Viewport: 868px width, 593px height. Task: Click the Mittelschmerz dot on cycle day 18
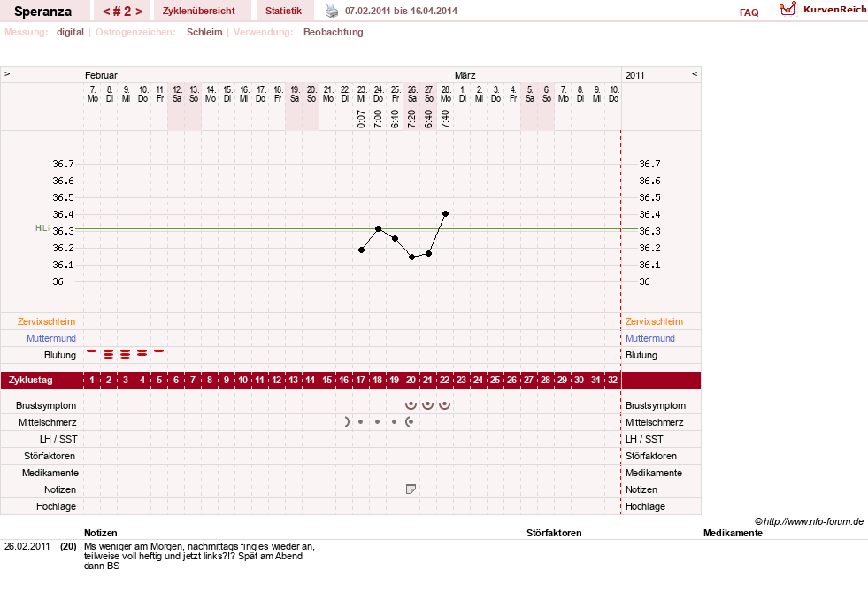377,422
